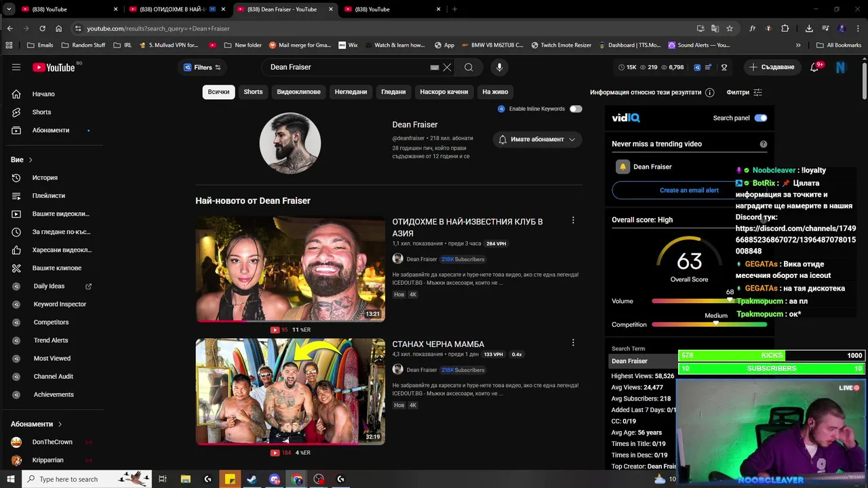Open video title СТАНАХ ЧЕРНА МАМБА
This screenshot has width=868, height=488.
[x=438, y=344]
